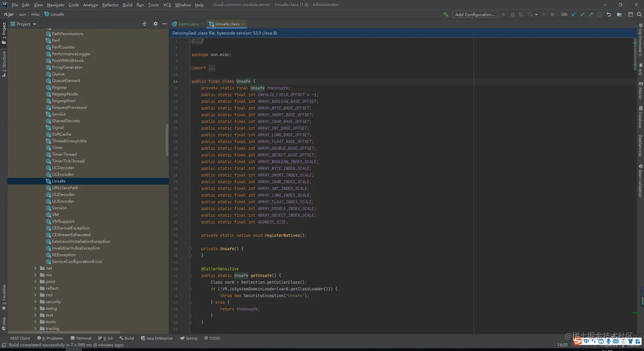644x351 pixels.
Task: Expand the reflect folder in tree
Action: [x=35, y=288]
